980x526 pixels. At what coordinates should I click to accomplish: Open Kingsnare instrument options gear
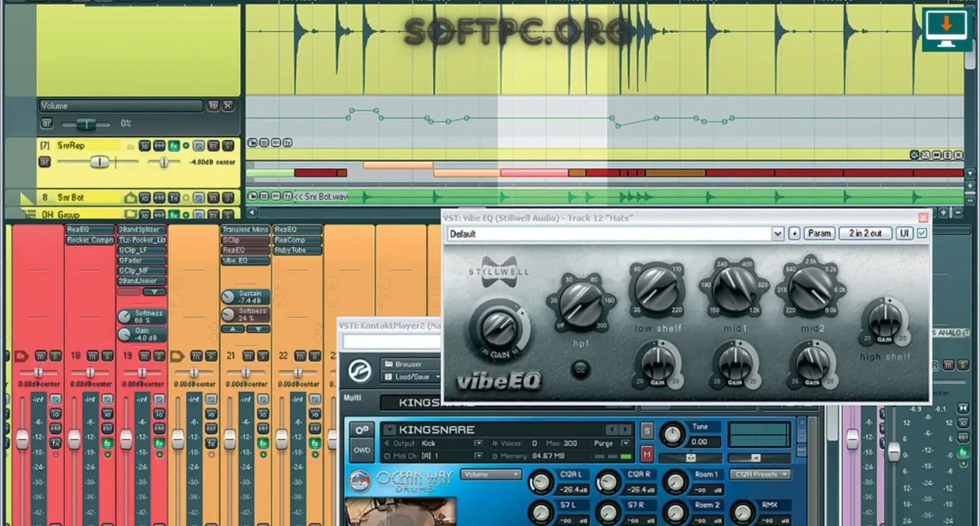(361, 430)
